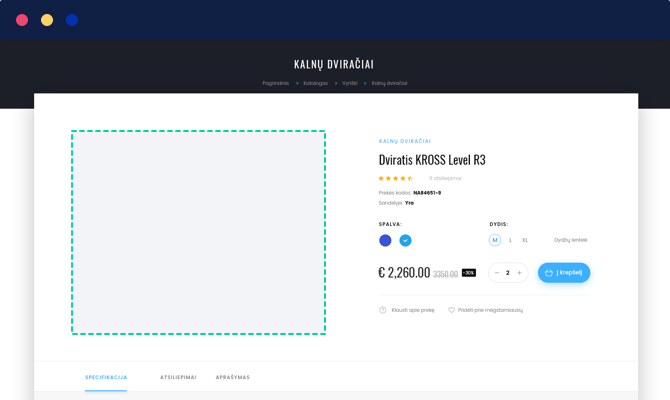Click Pridėti prie mėgstamiausių link

[x=490, y=310]
